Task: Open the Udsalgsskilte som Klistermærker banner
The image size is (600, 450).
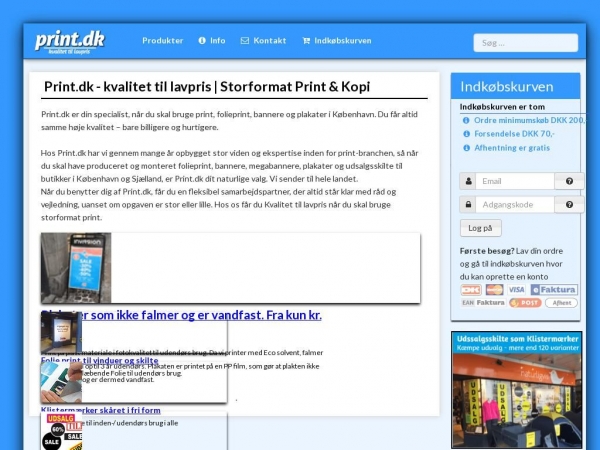Action: 517,390
